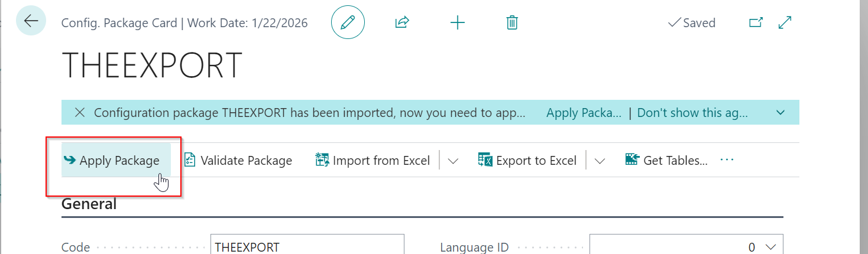Open Import from Excel dropdown arrow
Viewport: 868px width, 254px height.
tap(453, 161)
